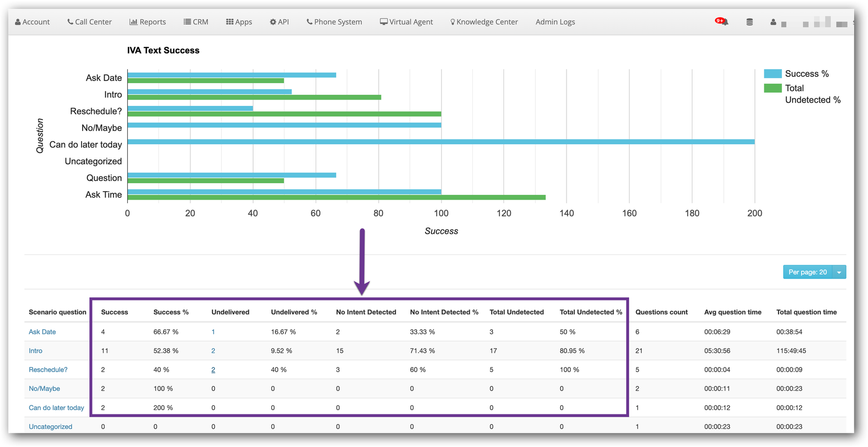The width and height of the screenshot is (868, 447).
Task: Open the user profile icon
Action: (x=773, y=22)
